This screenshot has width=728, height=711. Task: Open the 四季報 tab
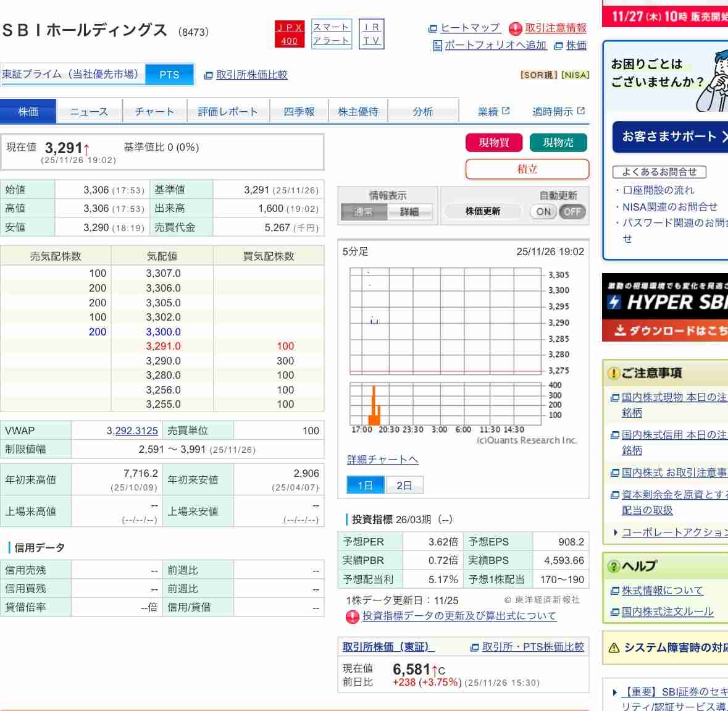point(299,111)
